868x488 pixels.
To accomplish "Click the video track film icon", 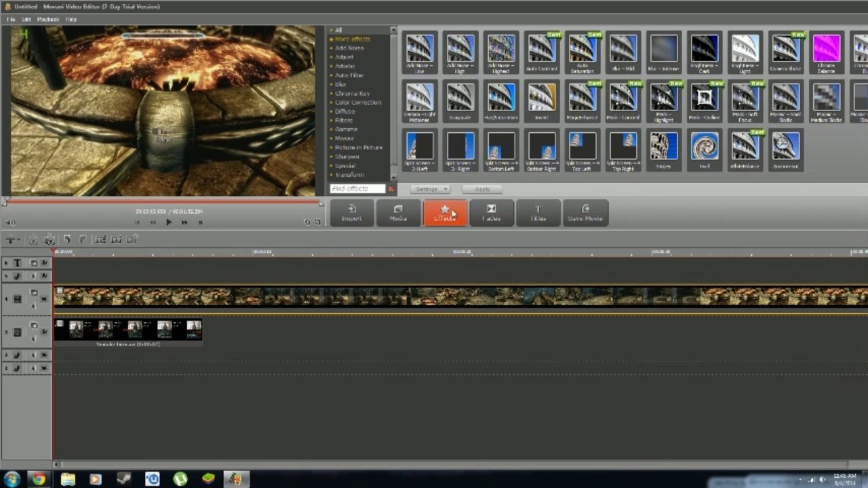I will (x=18, y=299).
